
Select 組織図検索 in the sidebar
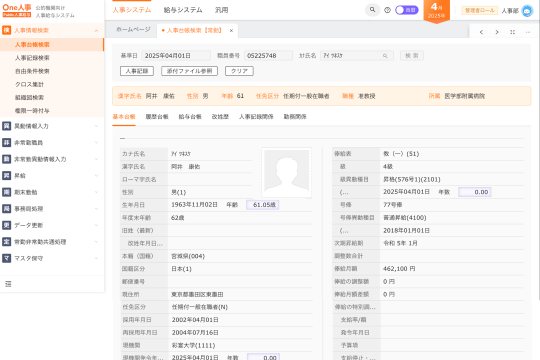pyautogui.click(x=29, y=97)
